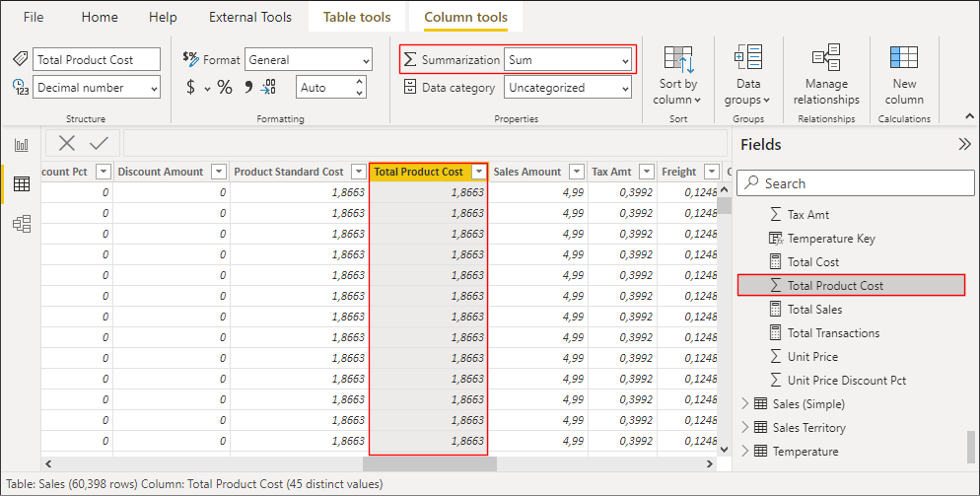Open Sales Amount column filter arrow
This screenshot has width=980, height=496.
(577, 172)
